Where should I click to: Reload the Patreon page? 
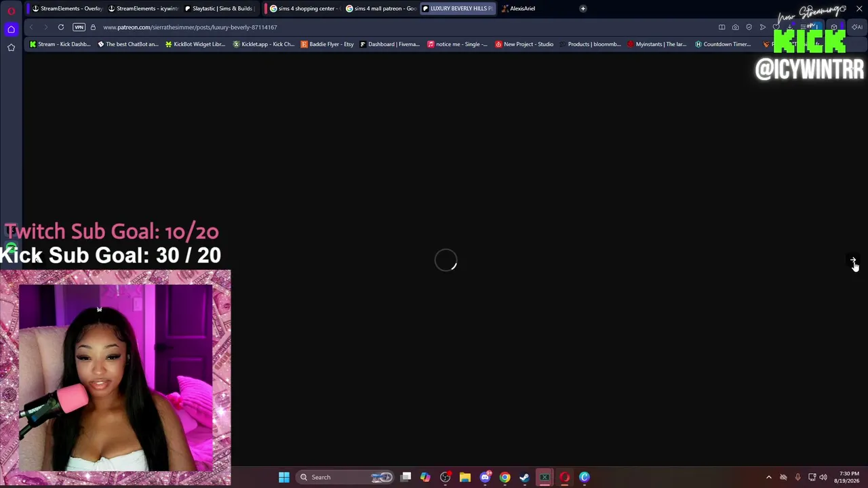[61, 27]
